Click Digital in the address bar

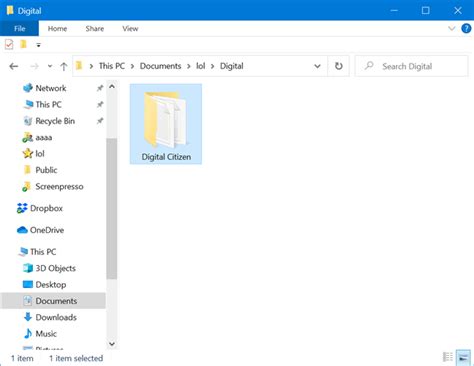click(x=232, y=66)
